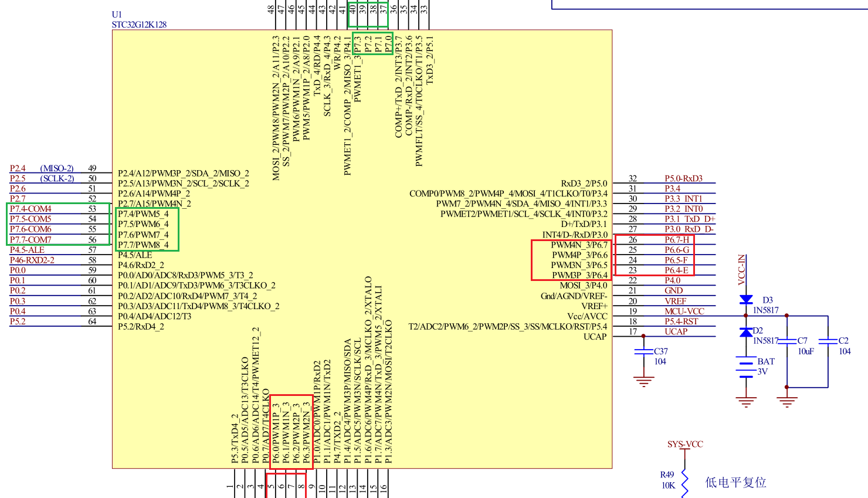Screen dimensions: 868x498
Task: Select the 1N5817 value under D3
Action: click(x=766, y=310)
